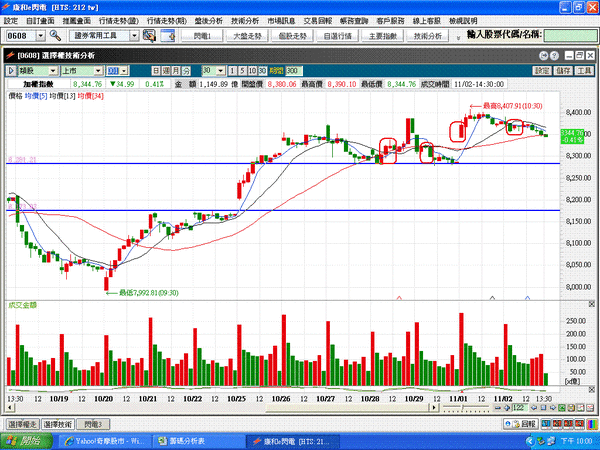600x450 pixels.
Task: Click the 個股走勢 toolbar button
Action: coord(292,36)
